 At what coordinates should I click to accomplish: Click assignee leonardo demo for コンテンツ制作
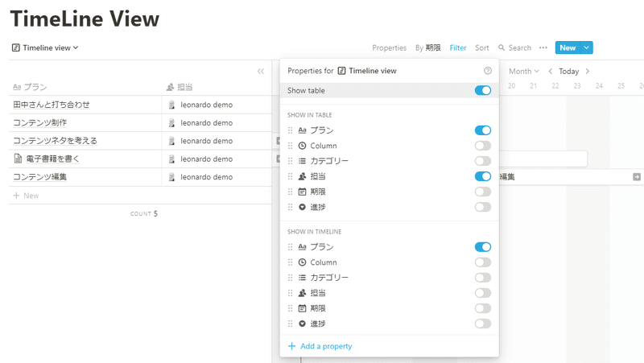click(x=200, y=123)
